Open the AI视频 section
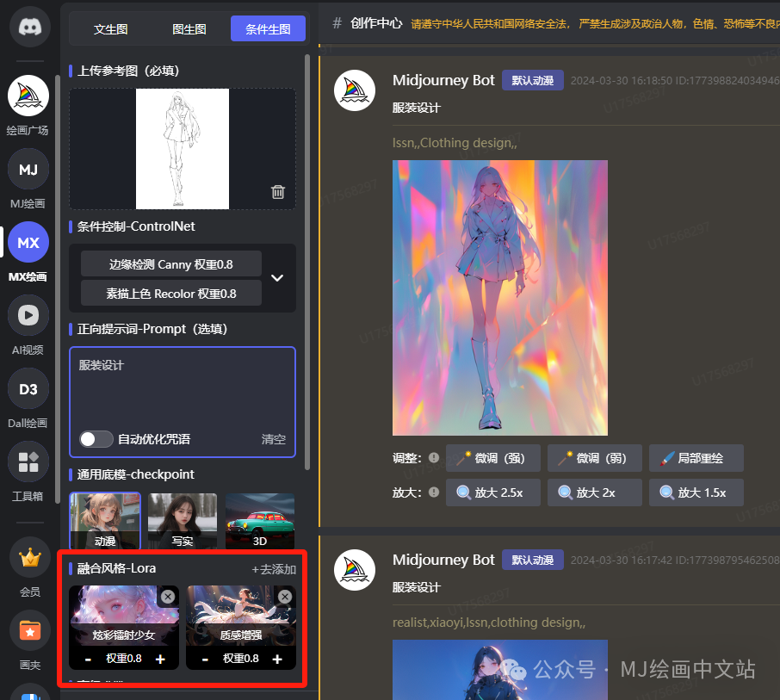This screenshot has height=700, width=780. coord(28,315)
